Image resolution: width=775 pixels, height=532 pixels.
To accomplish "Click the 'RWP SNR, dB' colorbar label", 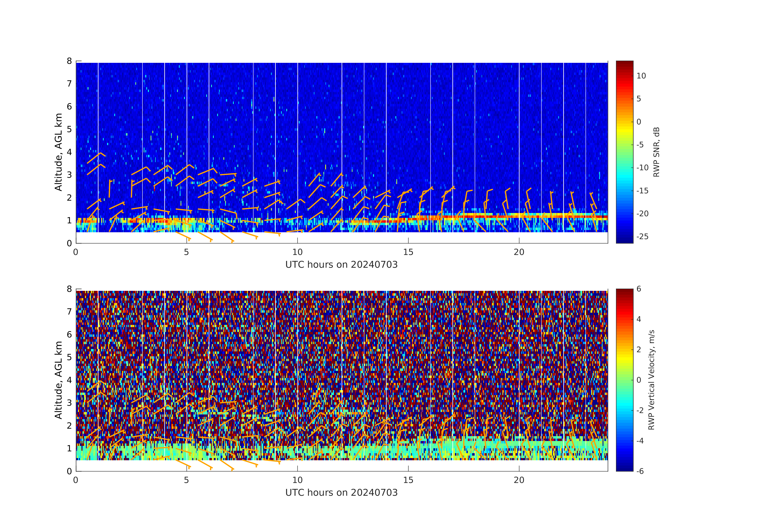I will pos(656,152).
